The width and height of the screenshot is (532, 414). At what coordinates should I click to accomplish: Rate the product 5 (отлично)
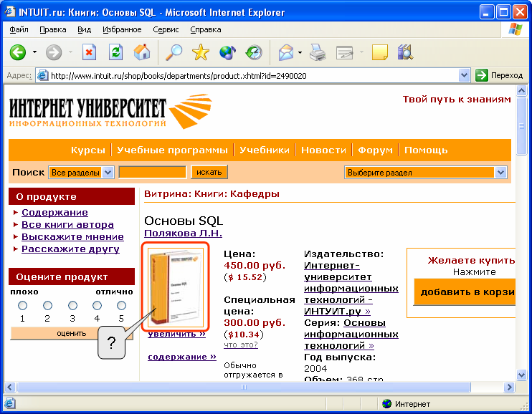[x=121, y=306]
